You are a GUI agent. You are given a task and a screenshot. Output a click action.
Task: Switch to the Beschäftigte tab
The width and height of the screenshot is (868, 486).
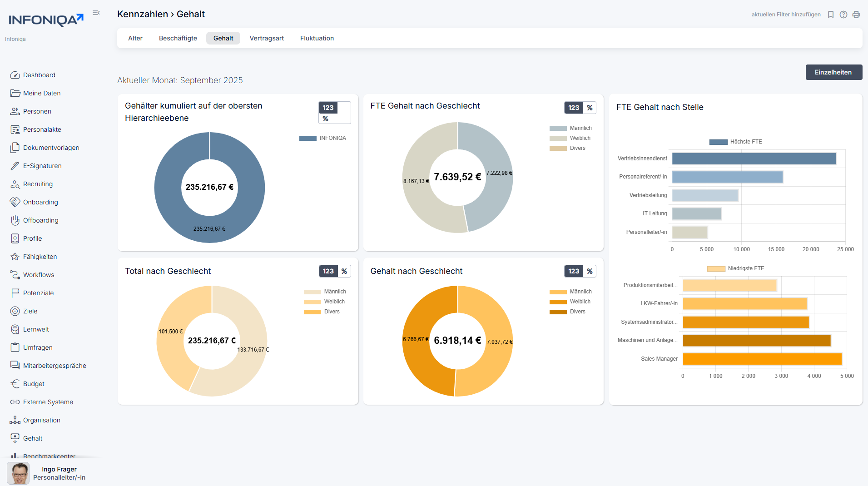tap(178, 38)
